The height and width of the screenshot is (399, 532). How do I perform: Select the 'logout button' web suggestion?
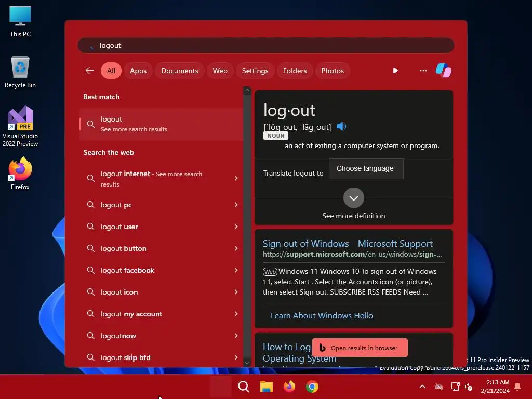point(161,248)
